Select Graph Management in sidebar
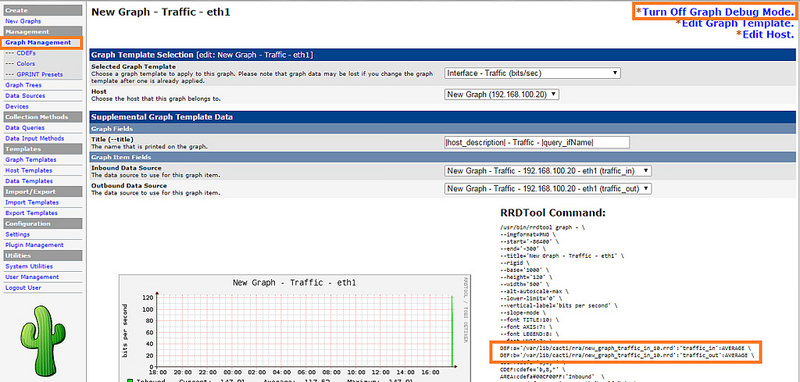 38,42
